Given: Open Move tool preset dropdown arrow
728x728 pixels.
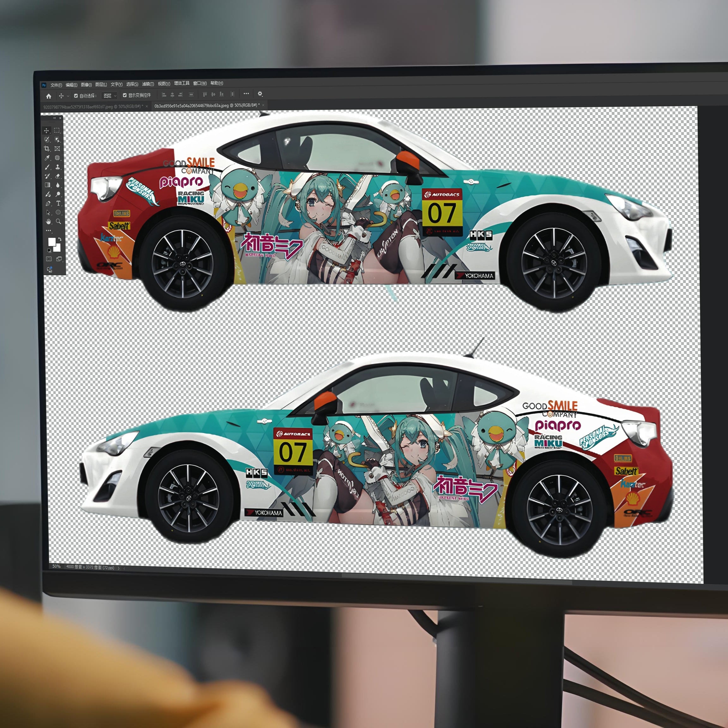Looking at the screenshot, I should (x=68, y=96).
